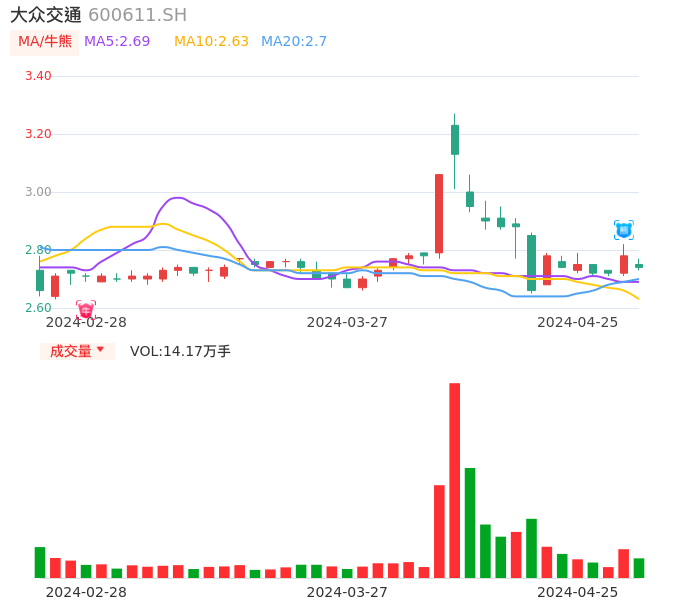Click the MA5:2.69 legend label

tap(117, 42)
